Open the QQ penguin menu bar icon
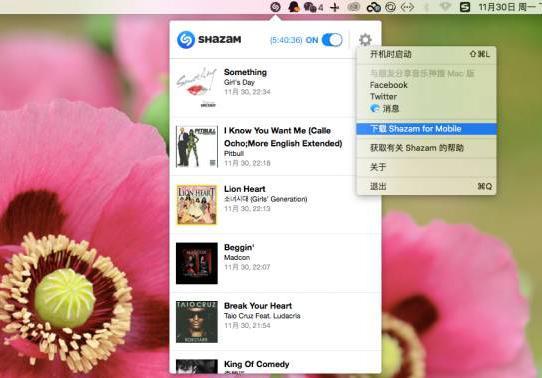The height and width of the screenshot is (378, 542). (x=293, y=7)
